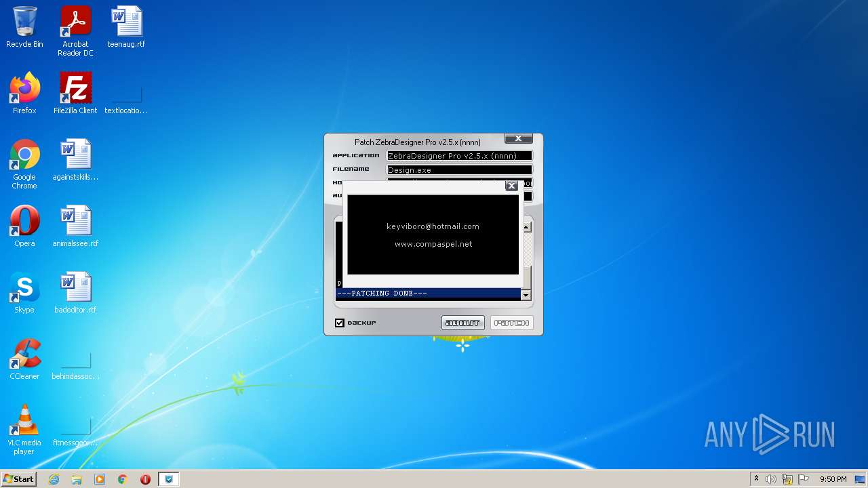Switch to the patcher taskbar button
868x488 pixels.
click(169, 479)
